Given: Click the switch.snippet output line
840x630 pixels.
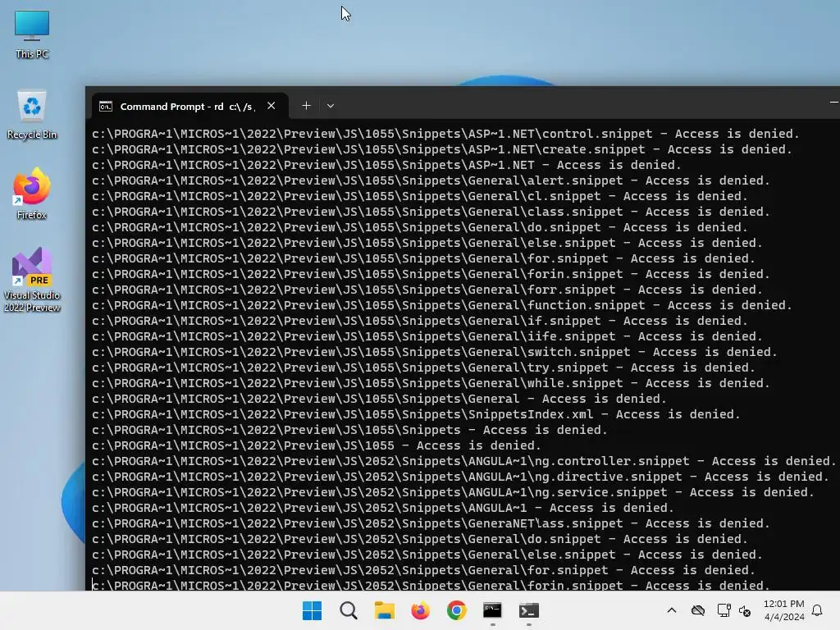Looking at the screenshot, I should tap(434, 352).
